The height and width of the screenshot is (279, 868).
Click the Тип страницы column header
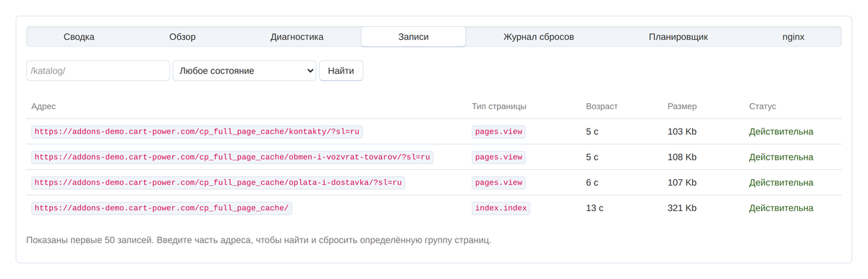[x=499, y=106]
